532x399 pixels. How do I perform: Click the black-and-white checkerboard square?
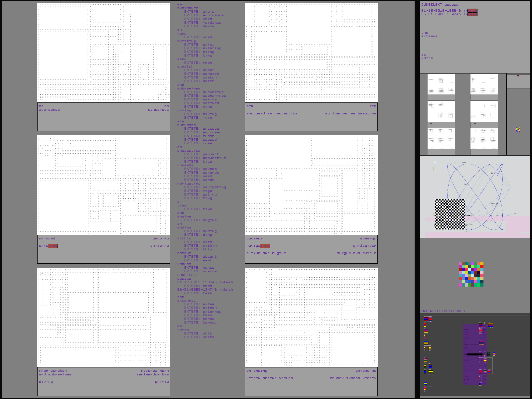point(450,214)
